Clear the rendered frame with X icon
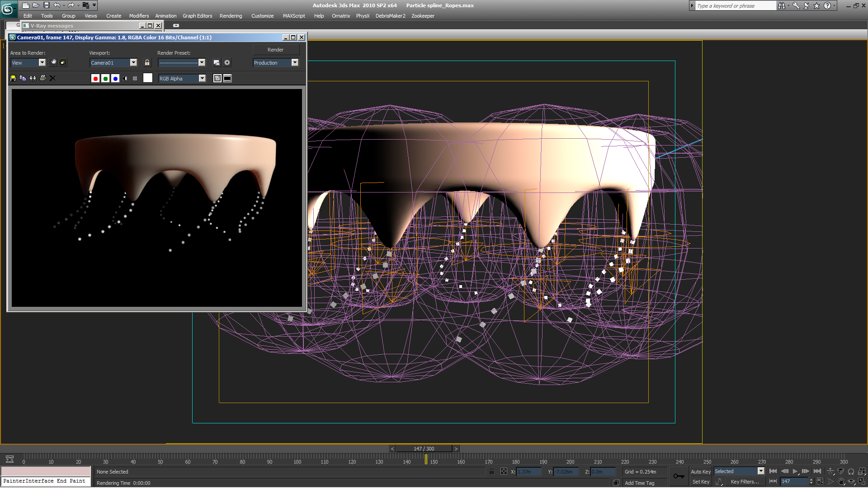The image size is (868, 488). (52, 78)
